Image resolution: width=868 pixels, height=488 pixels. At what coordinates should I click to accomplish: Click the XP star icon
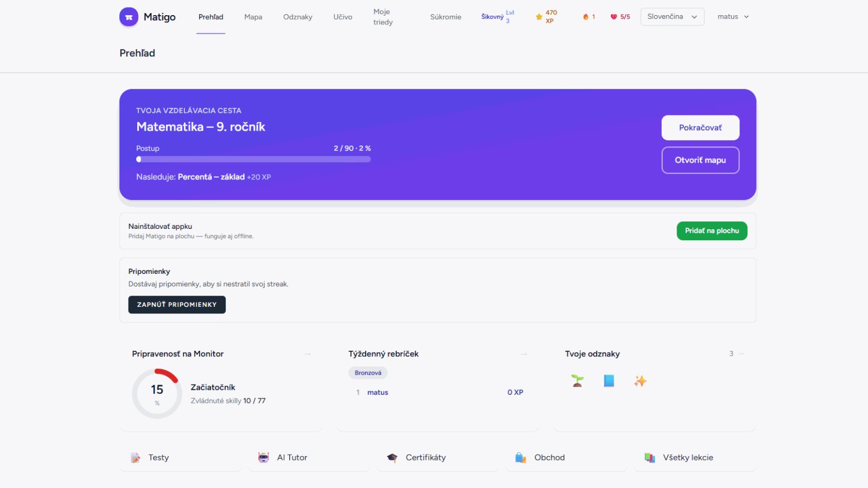click(x=539, y=17)
